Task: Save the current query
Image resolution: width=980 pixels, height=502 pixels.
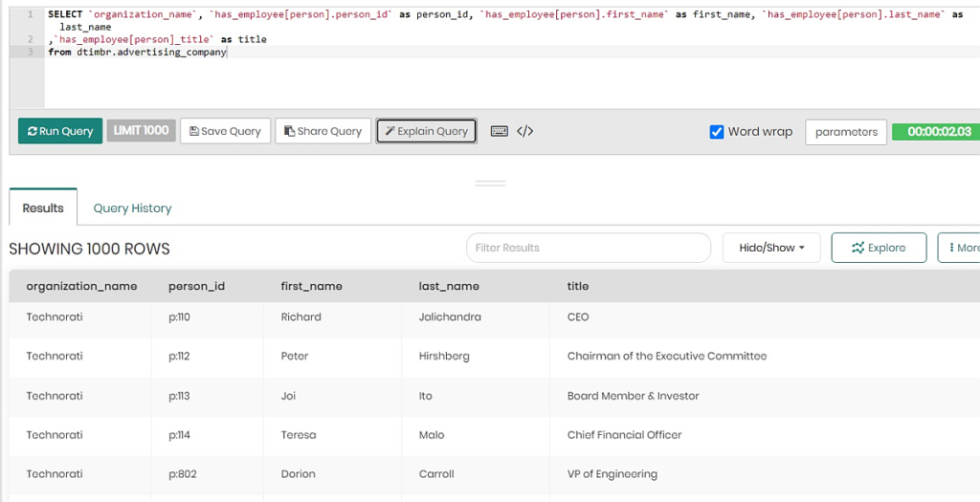Action: point(225,131)
